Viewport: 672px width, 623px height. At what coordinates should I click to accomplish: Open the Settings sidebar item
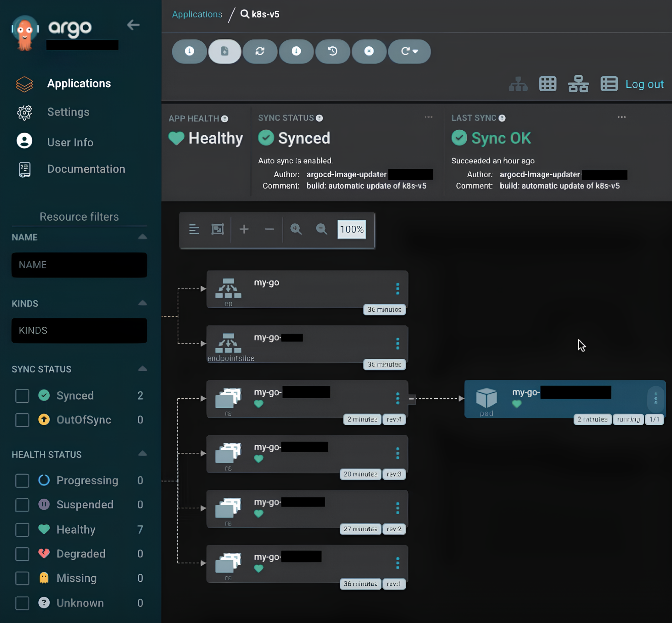click(x=68, y=112)
